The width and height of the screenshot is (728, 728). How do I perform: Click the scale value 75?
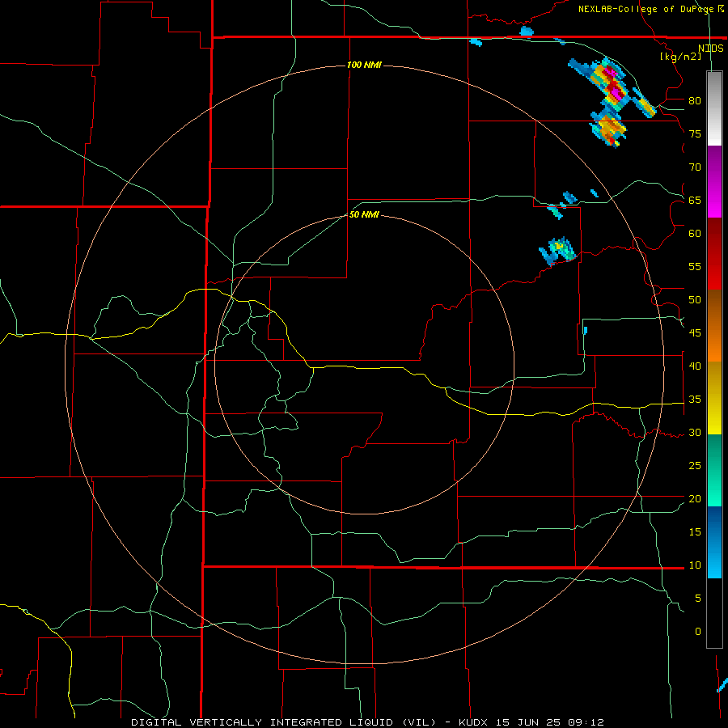pos(695,134)
